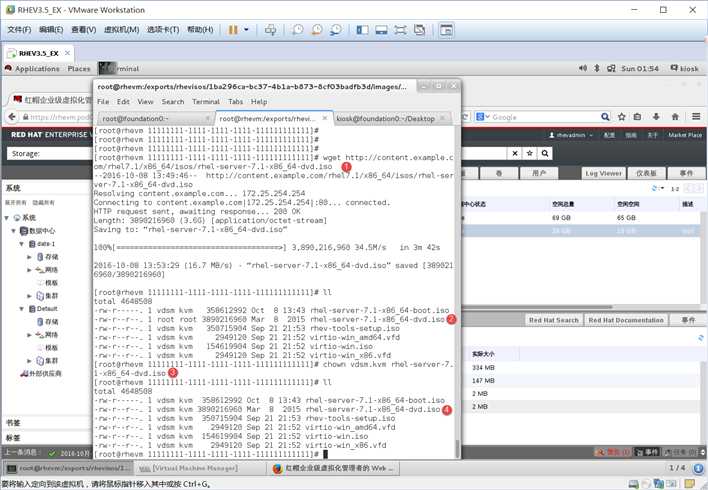
Task: Click the Sun 01:54 clock
Action: [640, 69]
